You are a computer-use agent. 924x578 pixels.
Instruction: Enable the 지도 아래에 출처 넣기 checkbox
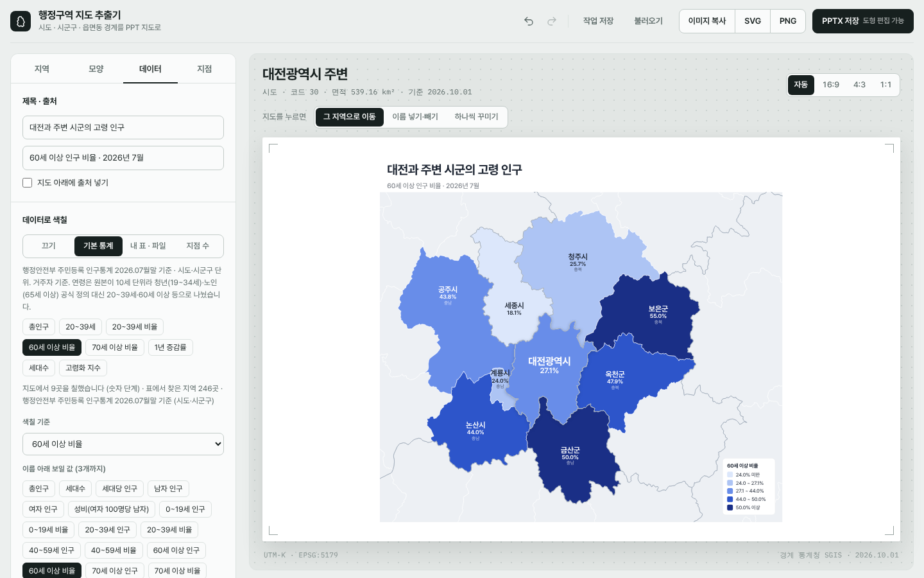click(28, 182)
